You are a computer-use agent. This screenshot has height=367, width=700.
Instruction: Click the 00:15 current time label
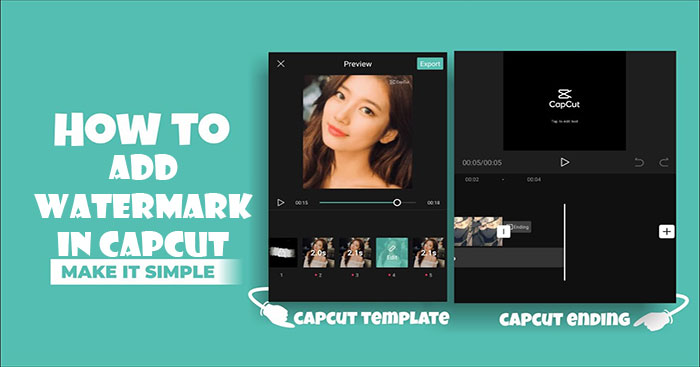[302, 203]
